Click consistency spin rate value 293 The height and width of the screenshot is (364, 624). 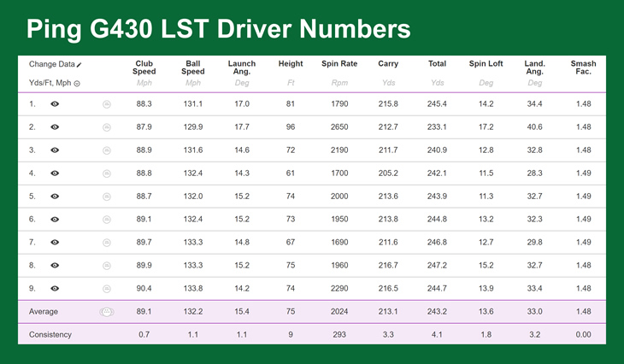coord(339,335)
